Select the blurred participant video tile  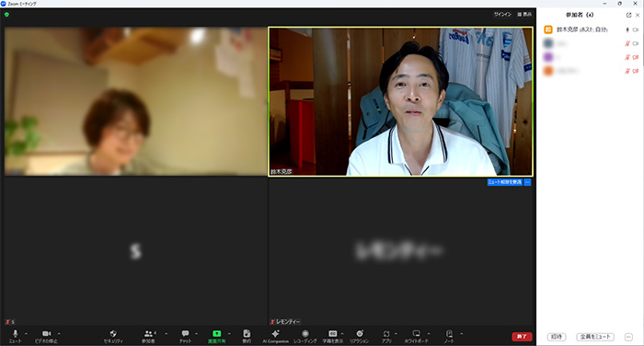pyautogui.click(x=135, y=101)
